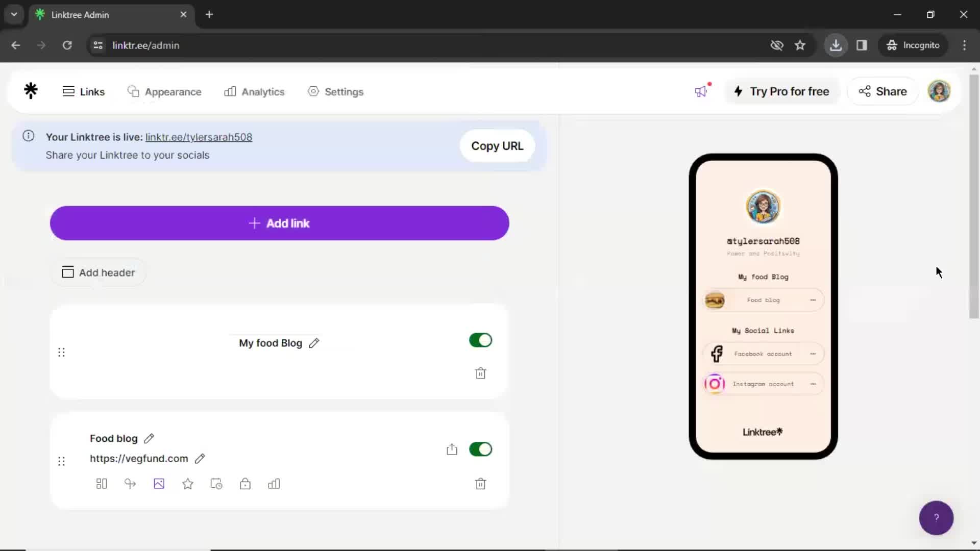Toggle the My food Blog header switch
This screenshot has height=551, width=980.
click(x=481, y=340)
